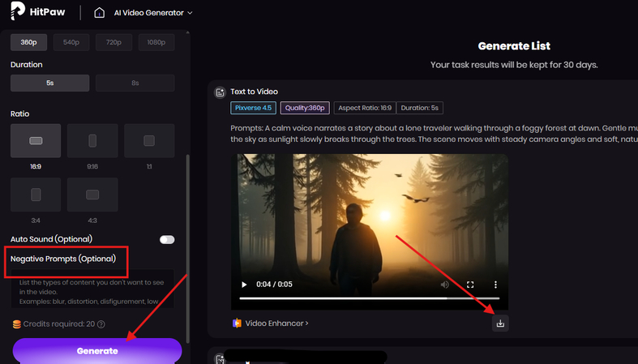This screenshot has width=638, height=364.
Task: Select 540p resolution
Action: pyautogui.click(x=71, y=42)
